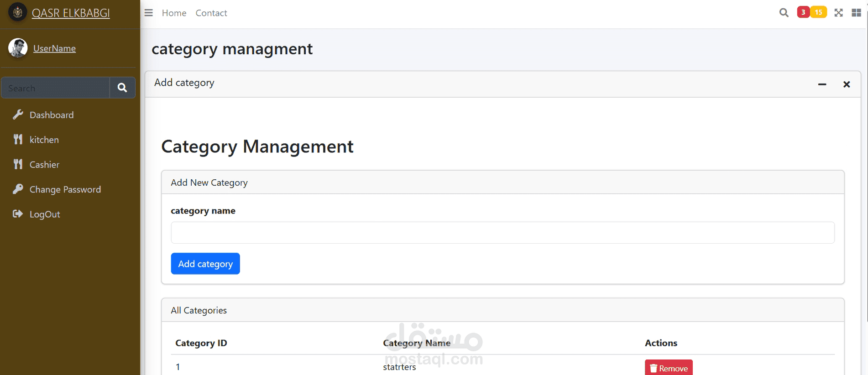This screenshot has width=868, height=375.
Task: Click LogOut in the sidebar
Action: 45,214
